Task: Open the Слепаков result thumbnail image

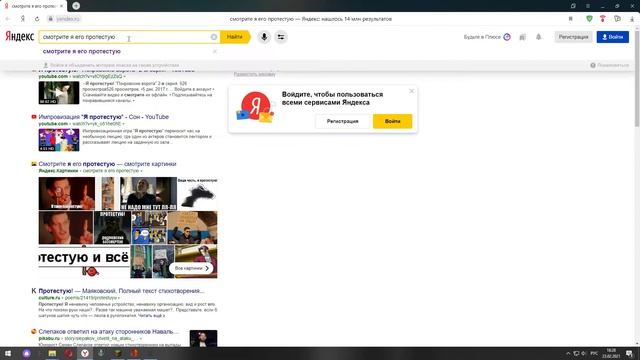Action: click(203, 338)
